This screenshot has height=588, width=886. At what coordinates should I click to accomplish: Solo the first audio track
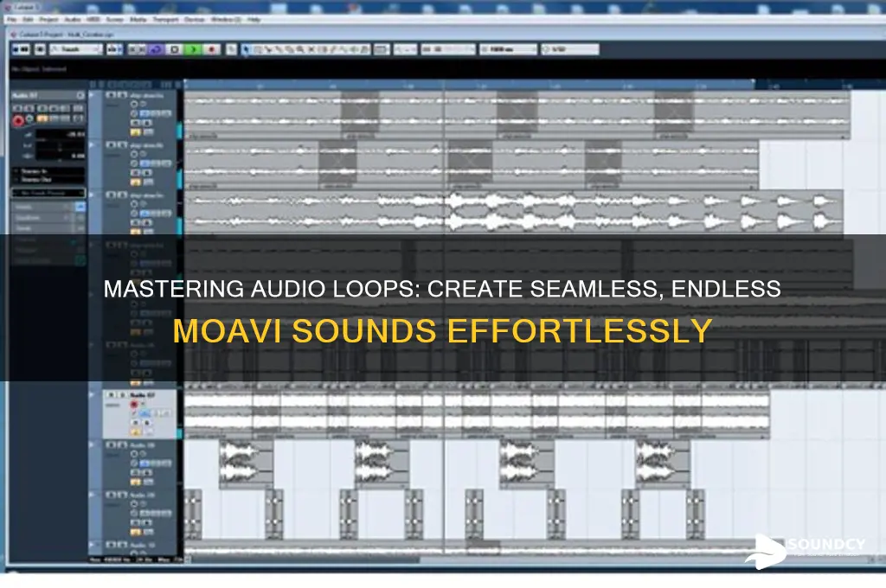coord(121,95)
